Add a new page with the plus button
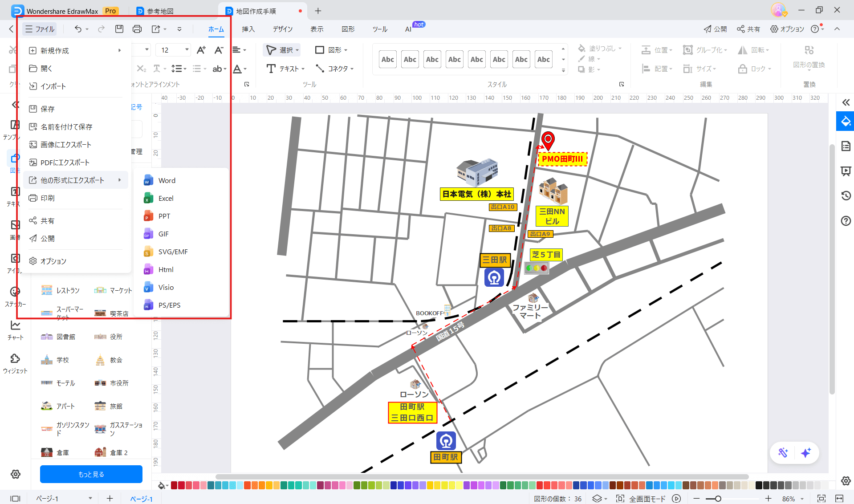This screenshot has width=854, height=504. pyautogui.click(x=110, y=499)
